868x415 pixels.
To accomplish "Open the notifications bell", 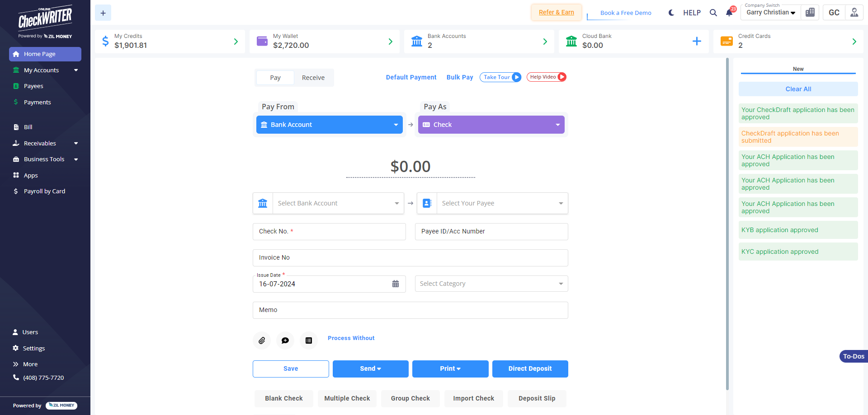I will click(729, 13).
